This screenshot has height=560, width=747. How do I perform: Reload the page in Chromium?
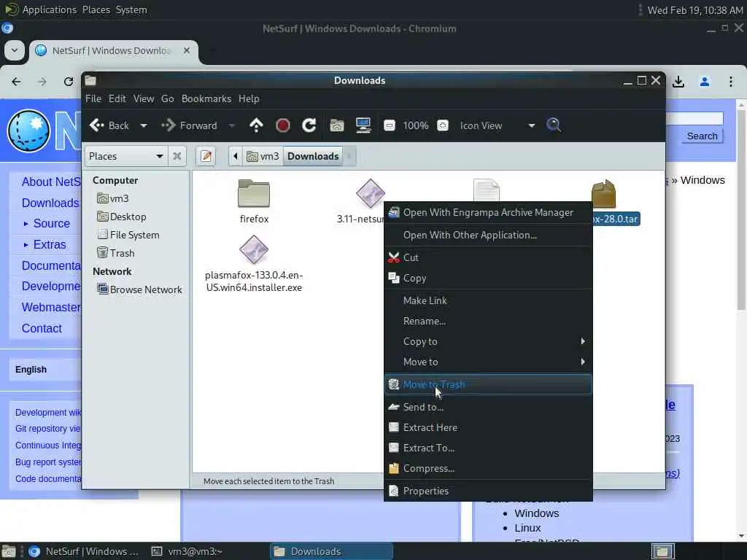tap(69, 82)
